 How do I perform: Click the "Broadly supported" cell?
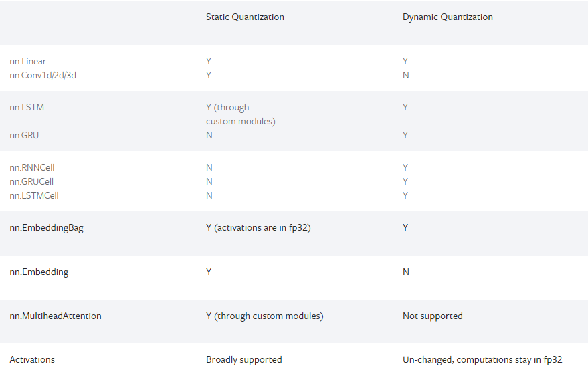243,360
